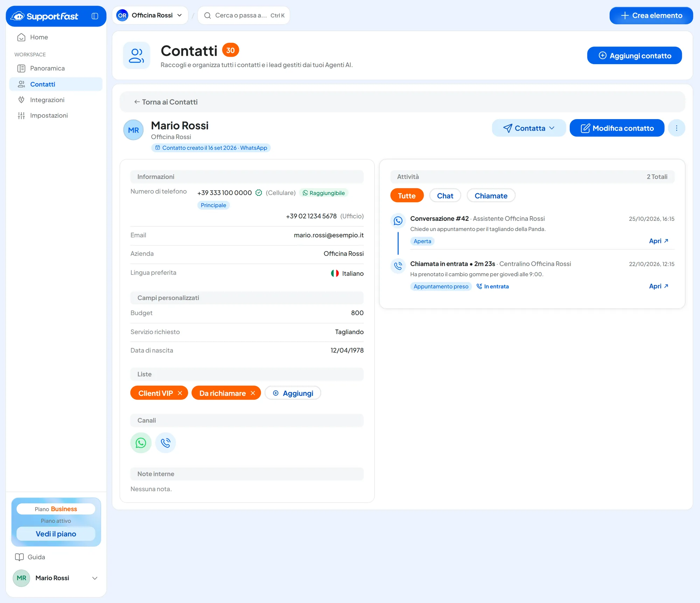Image resolution: width=700 pixels, height=603 pixels.
Task: Open the three-dot more options menu
Action: [x=676, y=128]
